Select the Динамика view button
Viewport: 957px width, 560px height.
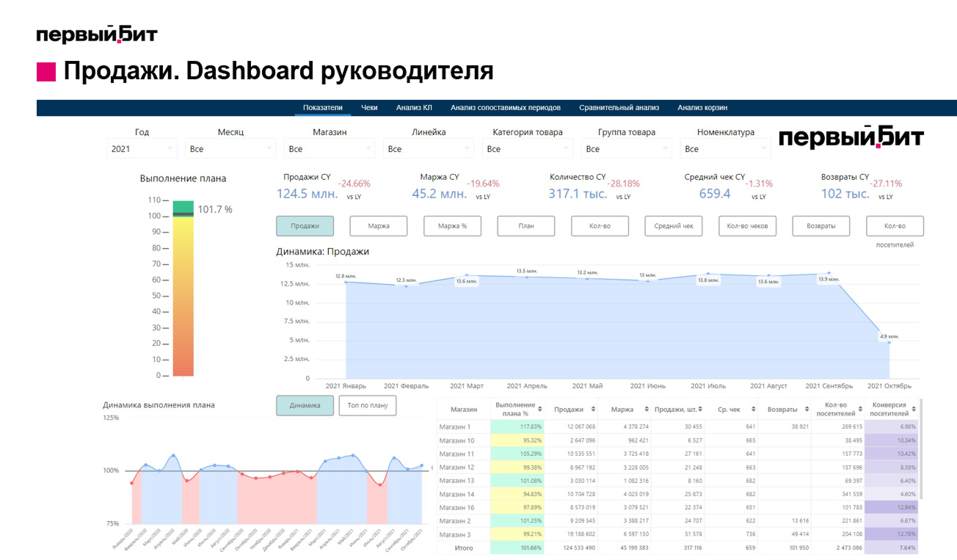[x=305, y=405]
